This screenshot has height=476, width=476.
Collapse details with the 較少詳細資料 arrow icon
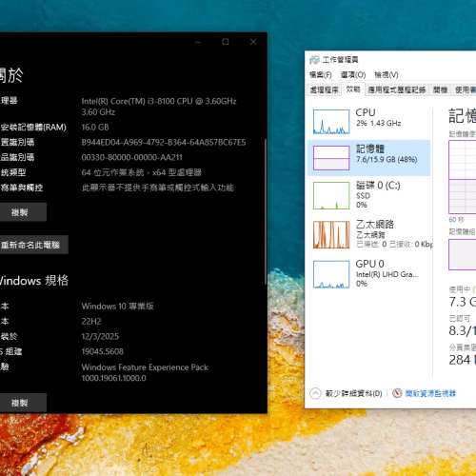(x=315, y=393)
